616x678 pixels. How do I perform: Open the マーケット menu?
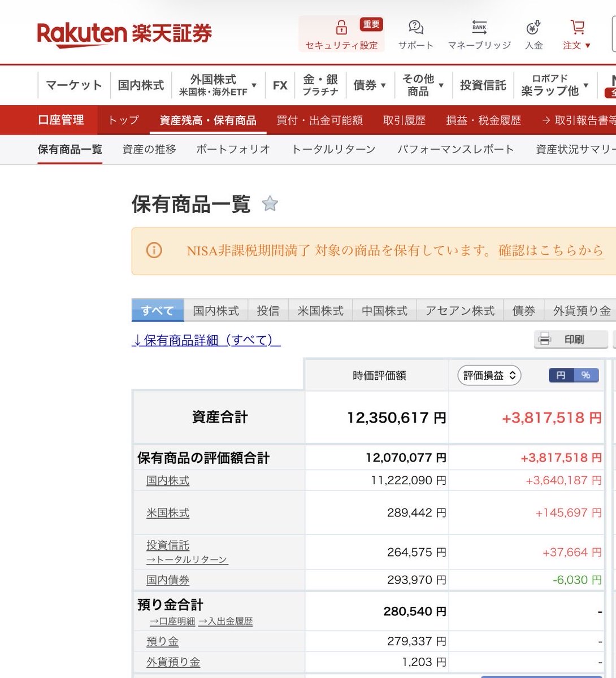click(x=74, y=85)
